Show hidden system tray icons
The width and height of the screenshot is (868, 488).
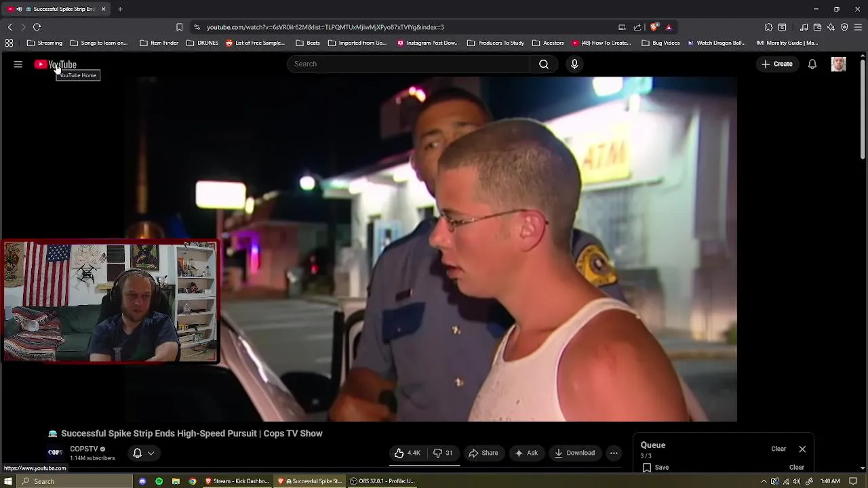pyautogui.click(x=764, y=481)
